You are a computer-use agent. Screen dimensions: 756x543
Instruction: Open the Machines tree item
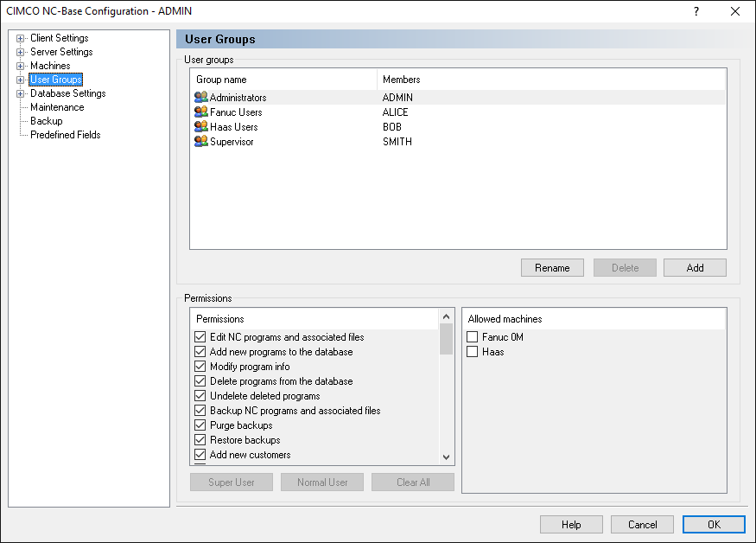pyautogui.click(x=50, y=66)
